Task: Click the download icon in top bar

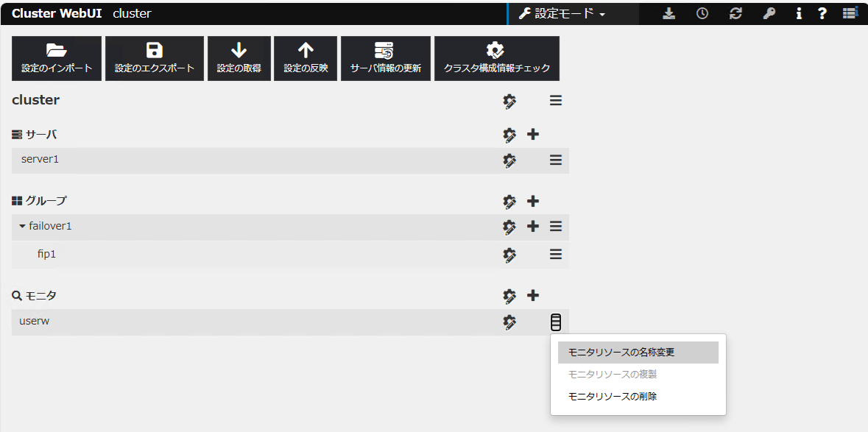Action: click(668, 13)
